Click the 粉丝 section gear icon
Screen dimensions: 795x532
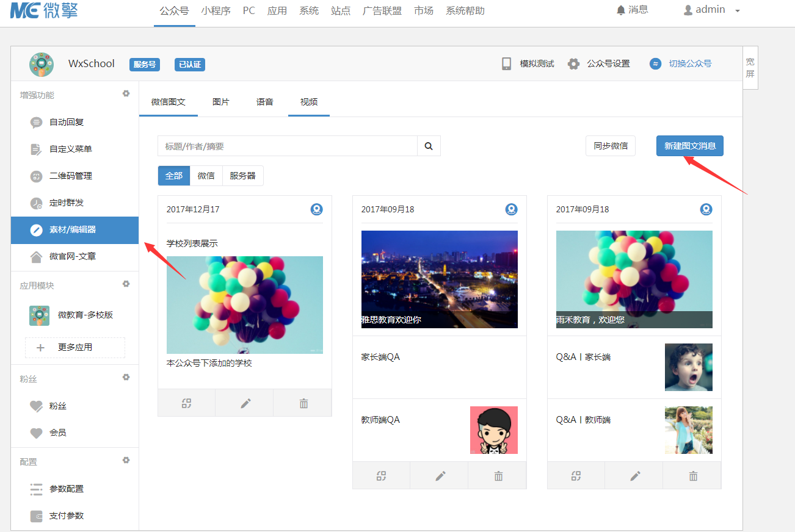126,378
